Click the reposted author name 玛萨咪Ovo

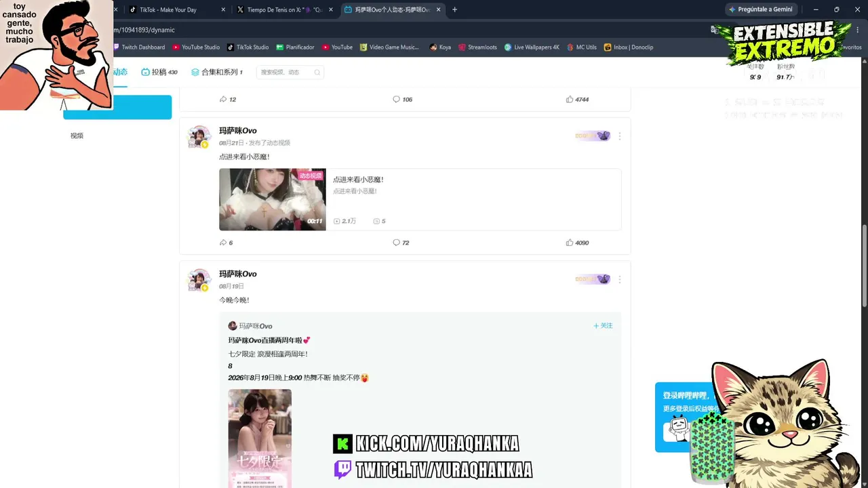pos(256,326)
